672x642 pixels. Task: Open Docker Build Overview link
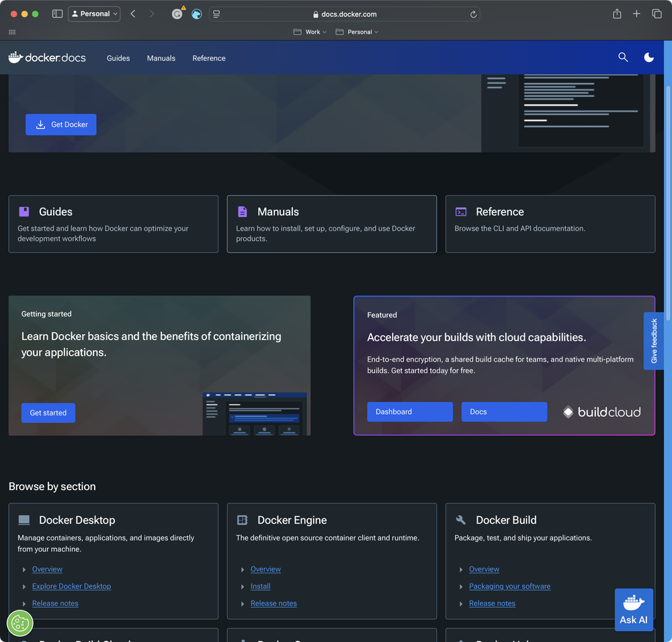[x=484, y=569]
